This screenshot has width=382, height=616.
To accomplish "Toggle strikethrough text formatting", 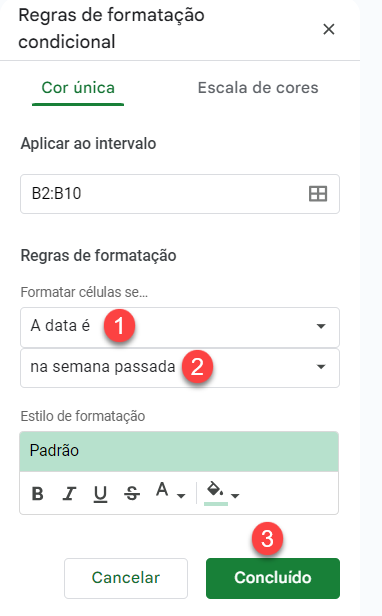I will 132,493.
